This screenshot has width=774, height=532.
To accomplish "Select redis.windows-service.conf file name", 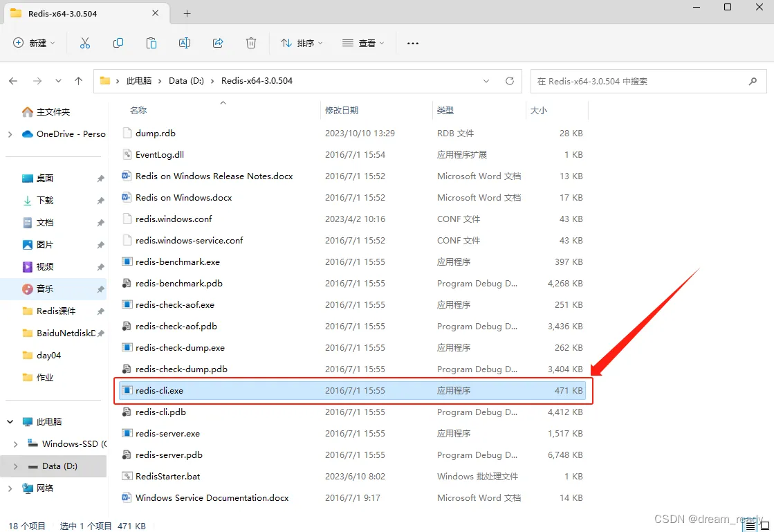I will pyautogui.click(x=189, y=240).
